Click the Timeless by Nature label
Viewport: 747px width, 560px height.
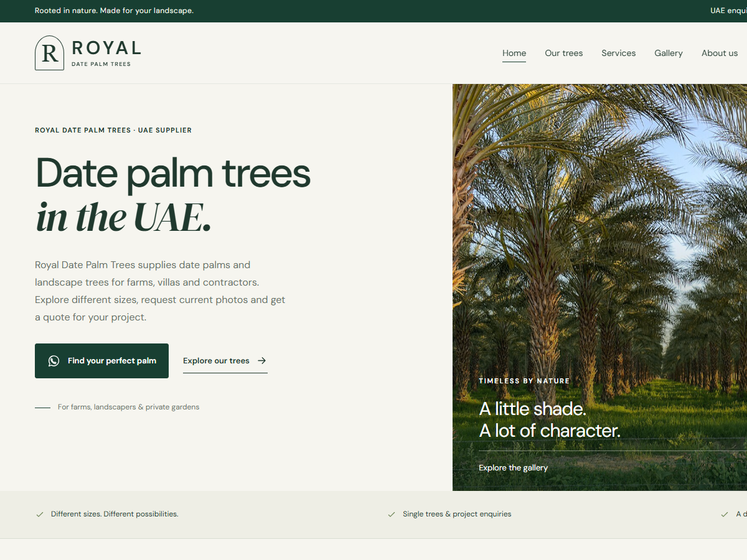524,381
